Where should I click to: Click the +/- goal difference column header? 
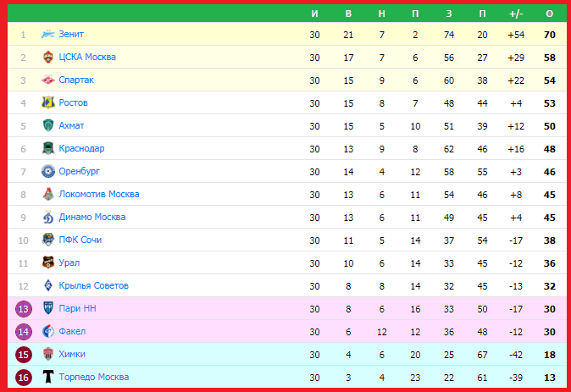click(x=516, y=14)
